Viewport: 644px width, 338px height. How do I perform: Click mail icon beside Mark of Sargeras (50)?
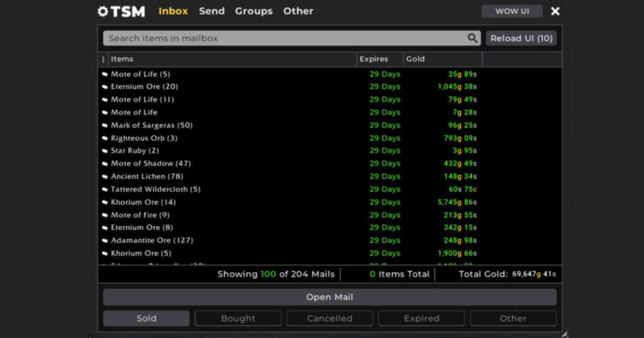105,126
